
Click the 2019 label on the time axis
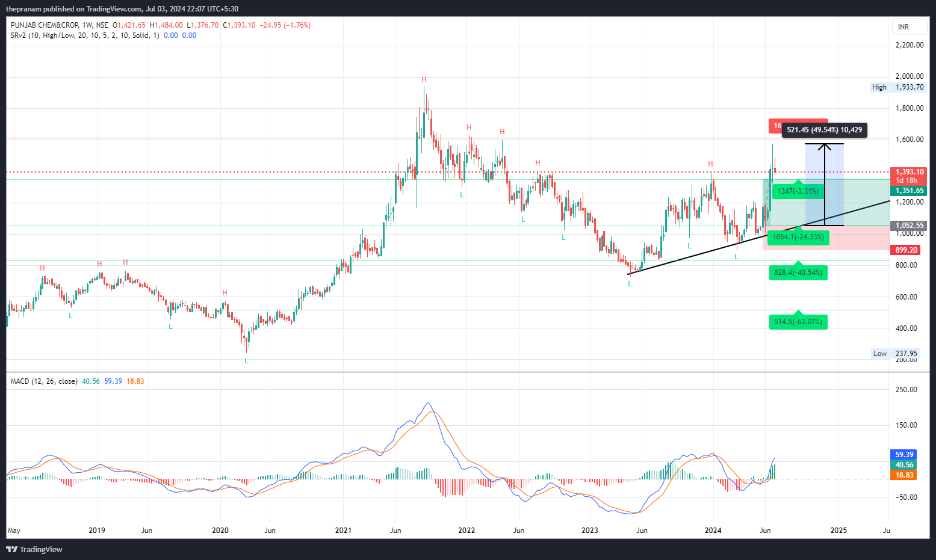[x=97, y=531]
